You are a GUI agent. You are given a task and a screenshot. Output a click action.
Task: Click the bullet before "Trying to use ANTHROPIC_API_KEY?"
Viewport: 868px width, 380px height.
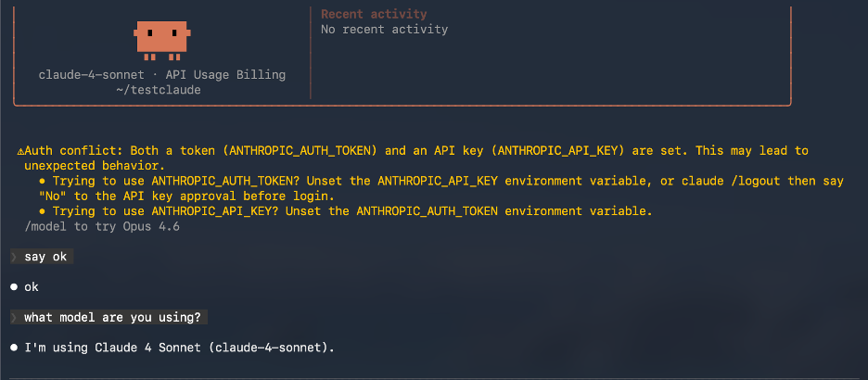tap(44, 211)
